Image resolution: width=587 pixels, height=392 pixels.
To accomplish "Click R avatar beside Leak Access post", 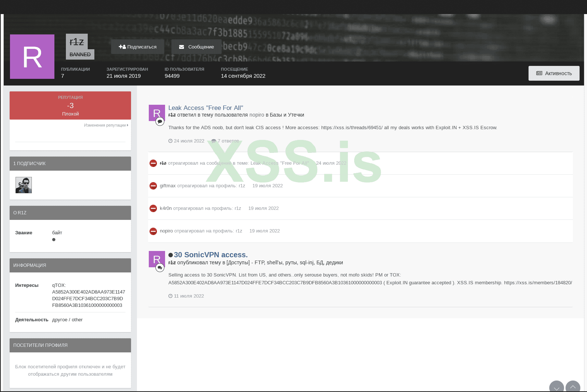I will coord(157,113).
